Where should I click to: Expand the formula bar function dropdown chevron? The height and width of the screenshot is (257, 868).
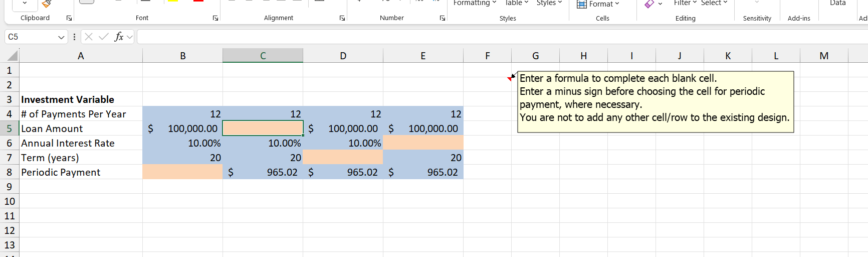(x=130, y=37)
